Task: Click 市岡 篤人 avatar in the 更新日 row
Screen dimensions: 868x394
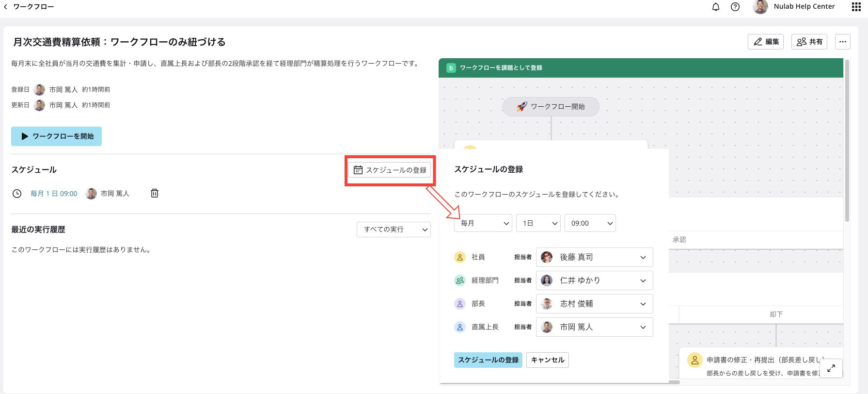Action: click(40, 105)
